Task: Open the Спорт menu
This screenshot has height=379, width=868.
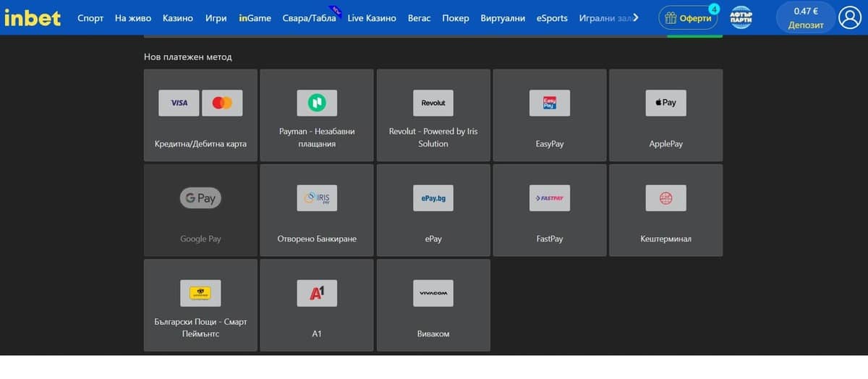Action: (x=90, y=18)
